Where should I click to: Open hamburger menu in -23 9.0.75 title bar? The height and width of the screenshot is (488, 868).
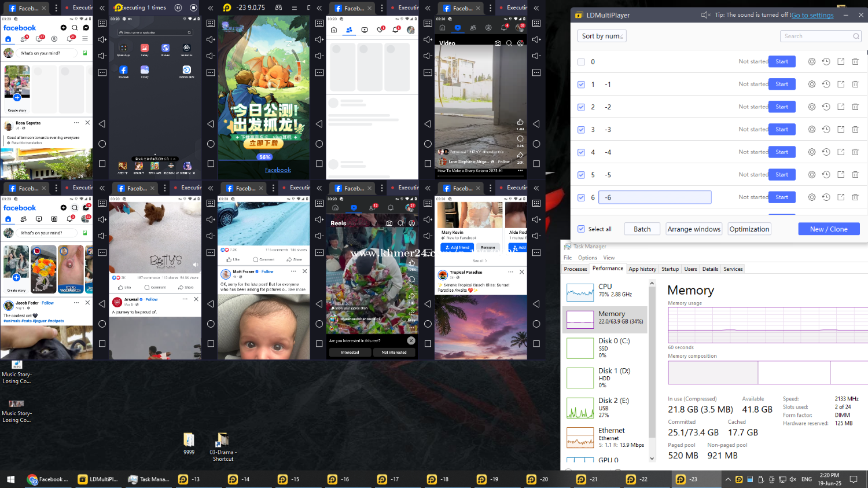point(294,8)
